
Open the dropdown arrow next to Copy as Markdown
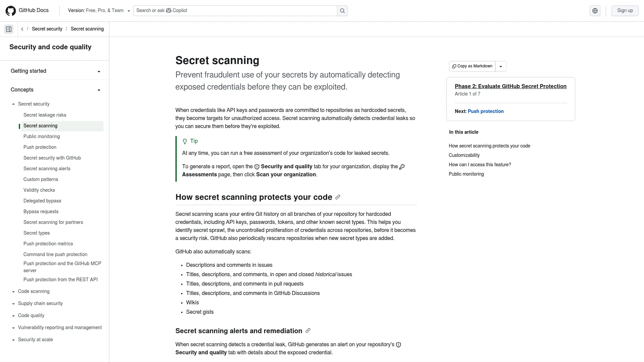(500, 66)
